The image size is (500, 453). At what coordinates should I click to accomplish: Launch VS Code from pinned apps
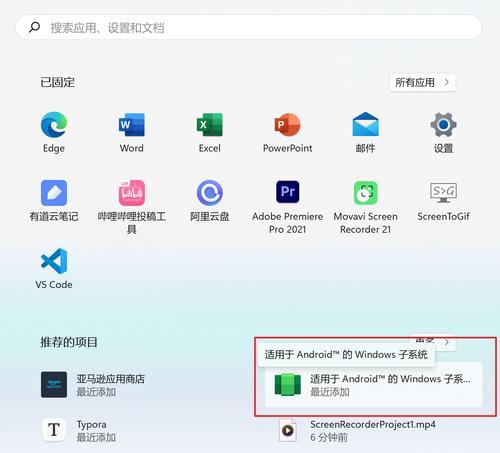pyautogui.click(x=54, y=261)
